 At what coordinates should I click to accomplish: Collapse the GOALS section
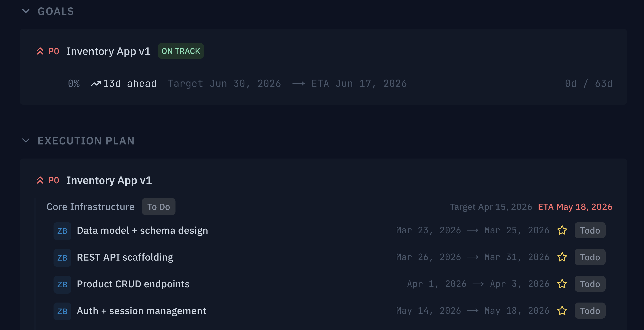click(x=26, y=11)
